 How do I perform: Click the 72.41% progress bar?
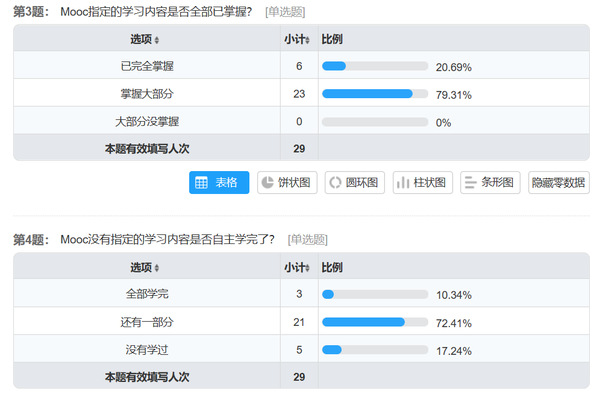(x=375, y=322)
